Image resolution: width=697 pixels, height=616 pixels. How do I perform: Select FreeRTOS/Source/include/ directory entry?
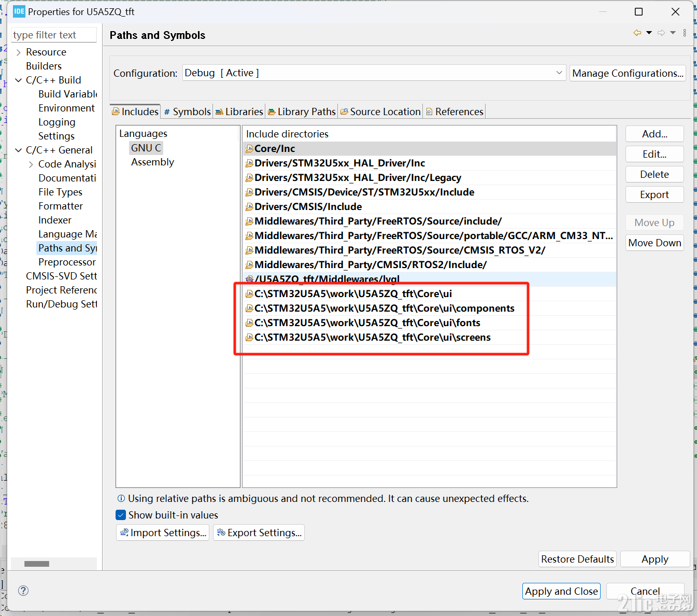click(430, 221)
